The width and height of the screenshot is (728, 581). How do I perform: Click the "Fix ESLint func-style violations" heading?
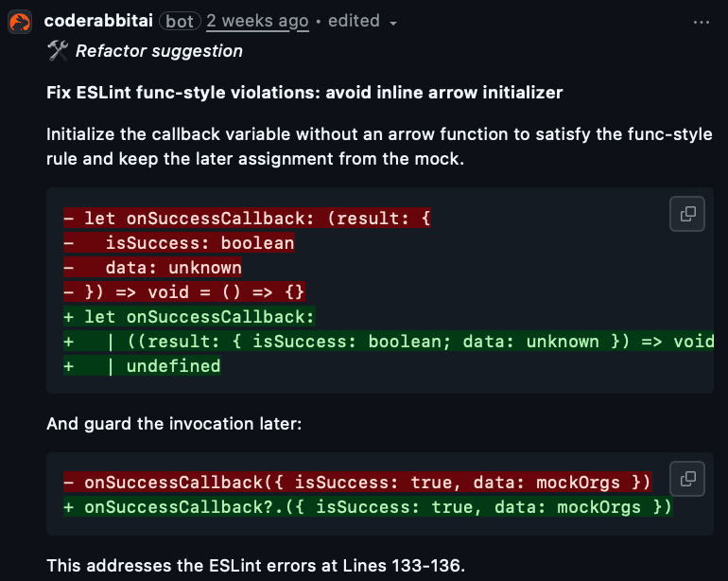(x=304, y=93)
